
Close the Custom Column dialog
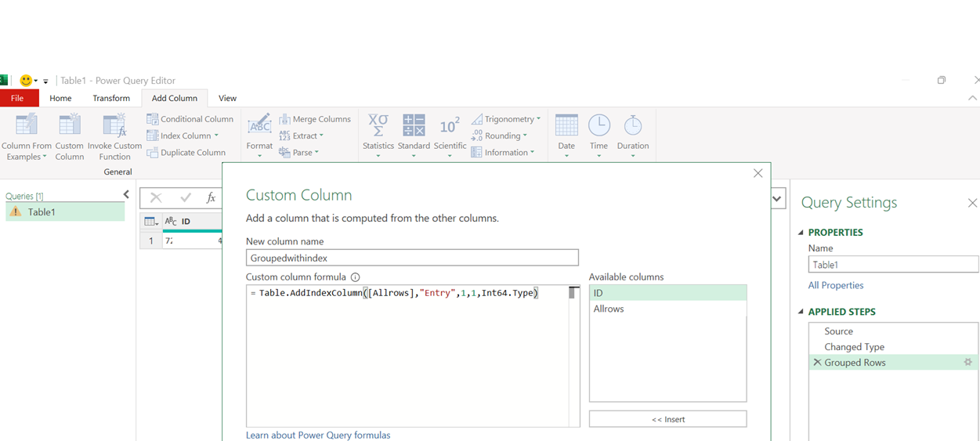758,173
